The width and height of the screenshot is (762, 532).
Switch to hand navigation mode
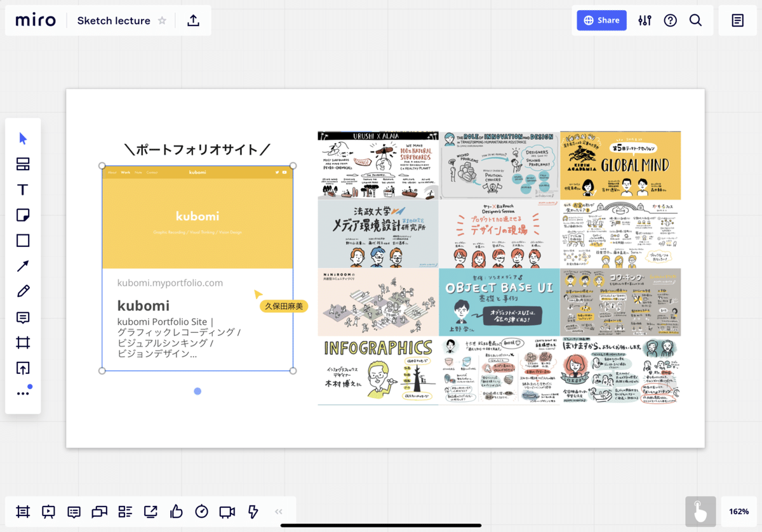tap(700, 511)
